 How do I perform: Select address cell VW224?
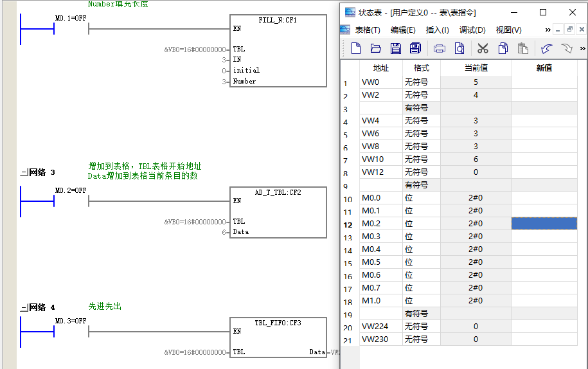pos(381,327)
